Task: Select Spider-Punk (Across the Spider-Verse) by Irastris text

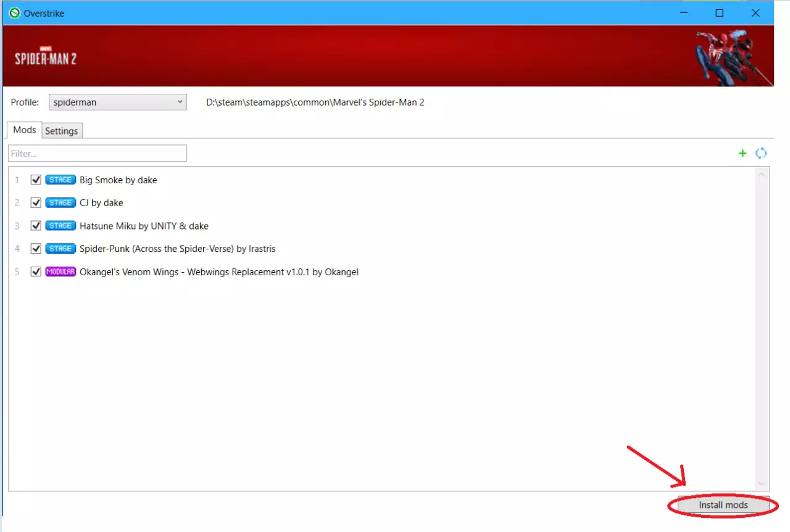Action: [178, 249]
